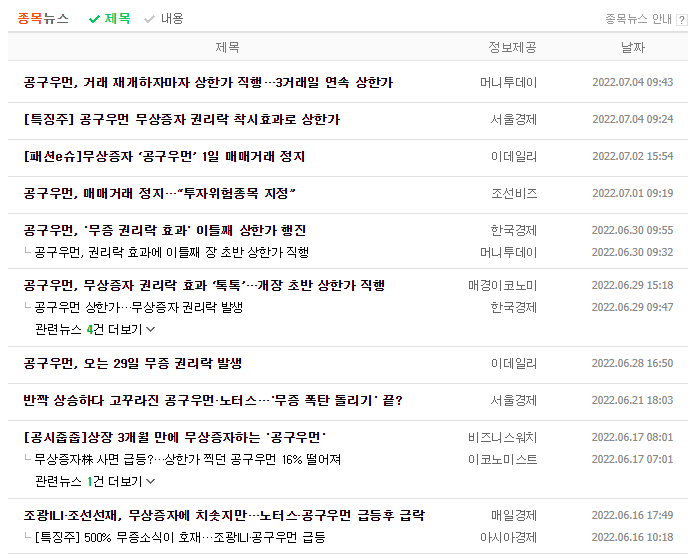Open 공구우먼, 매매거래 정지…"투자위험종목 지정"
Viewport: 694px width, 558px height.
click(159, 193)
